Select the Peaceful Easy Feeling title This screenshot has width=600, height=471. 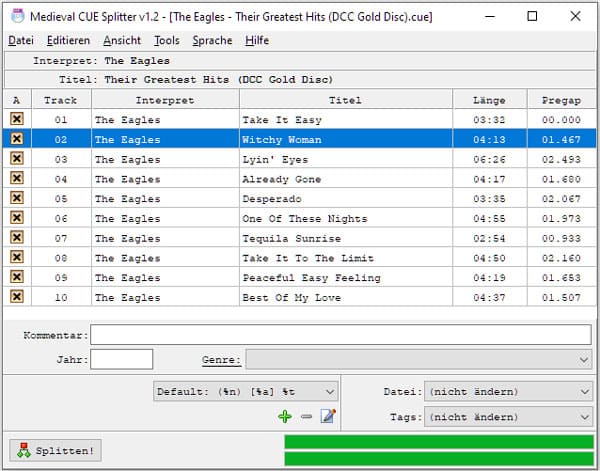pyautogui.click(x=346, y=277)
